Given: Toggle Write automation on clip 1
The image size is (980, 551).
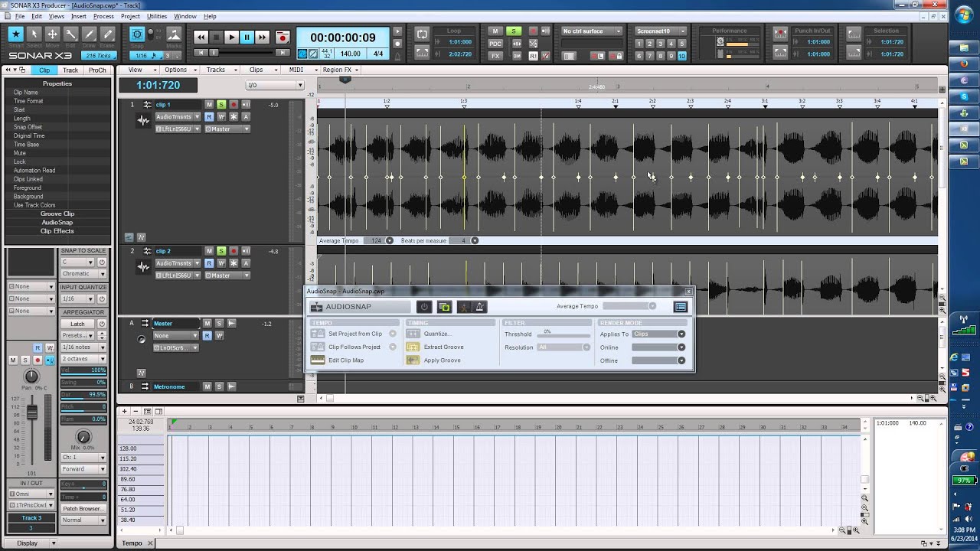Looking at the screenshot, I should click(221, 116).
